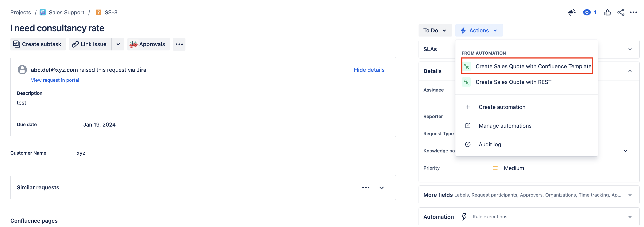Click the feedback megaphone icon
This screenshot has height=227, width=644.
pos(572,12)
